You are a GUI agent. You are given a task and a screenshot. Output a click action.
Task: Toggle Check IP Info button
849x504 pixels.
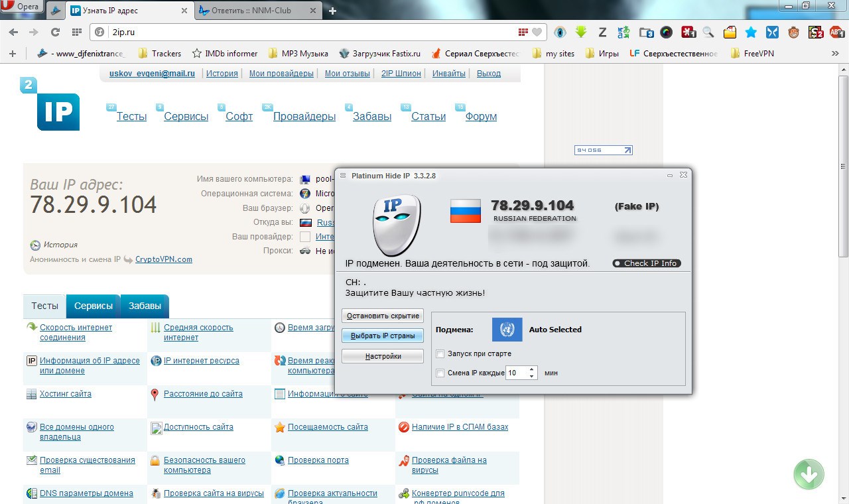click(647, 263)
